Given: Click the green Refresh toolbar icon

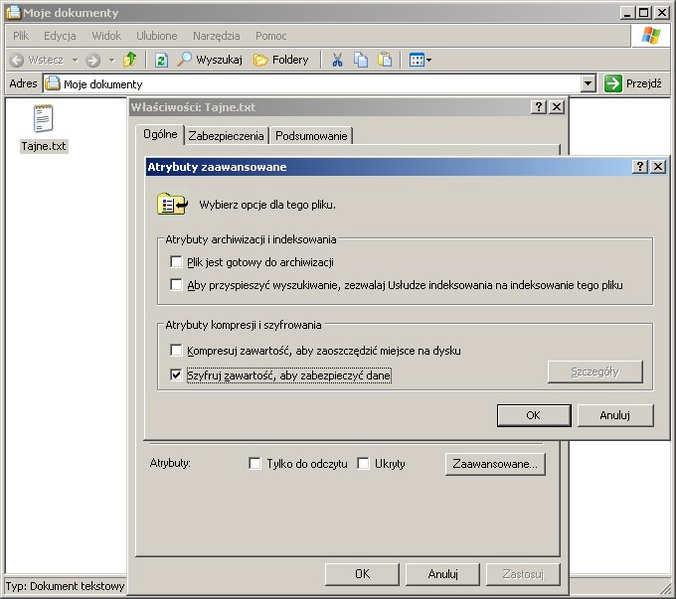Looking at the screenshot, I should click(160, 60).
